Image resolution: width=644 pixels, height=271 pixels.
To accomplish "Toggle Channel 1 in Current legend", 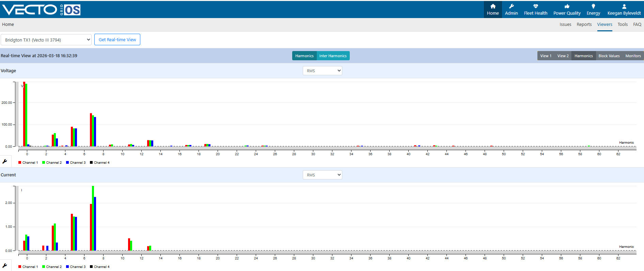I will (28, 267).
